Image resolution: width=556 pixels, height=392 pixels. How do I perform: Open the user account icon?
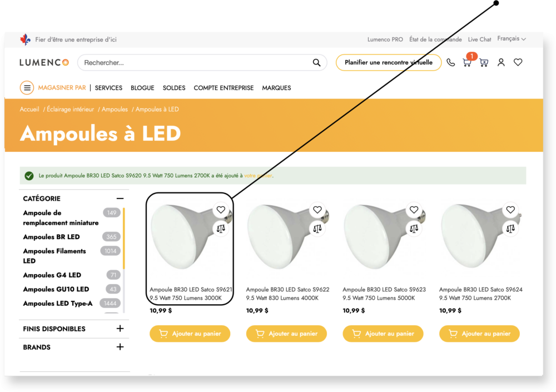tap(501, 63)
